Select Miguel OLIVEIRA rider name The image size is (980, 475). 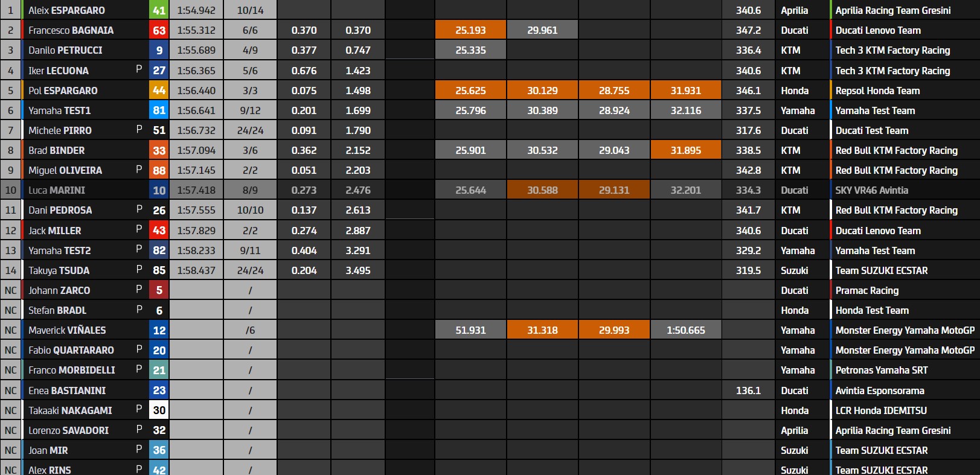point(65,170)
